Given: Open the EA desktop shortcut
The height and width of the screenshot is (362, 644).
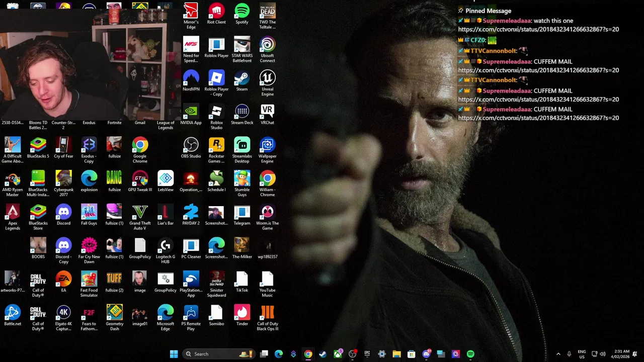Looking at the screenshot, I should [x=63, y=282].
